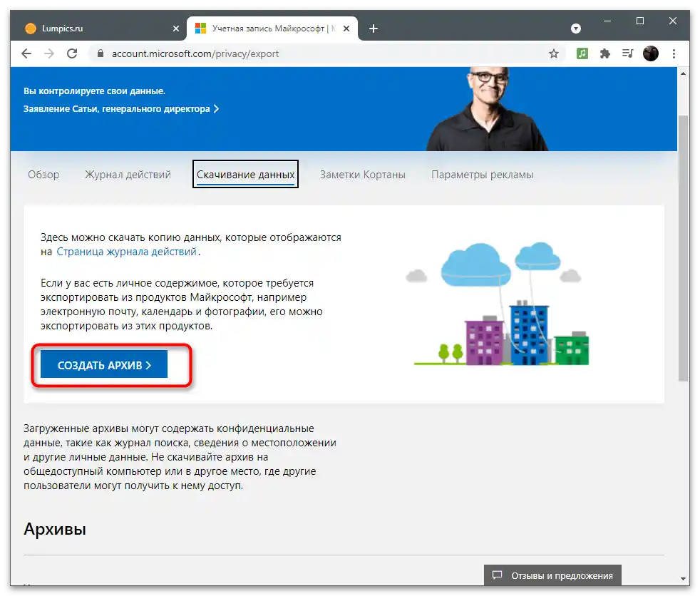The height and width of the screenshot is (596, 700).
Task: Click the Отзывы и предложения button
Action: click(x=552, y=575)
